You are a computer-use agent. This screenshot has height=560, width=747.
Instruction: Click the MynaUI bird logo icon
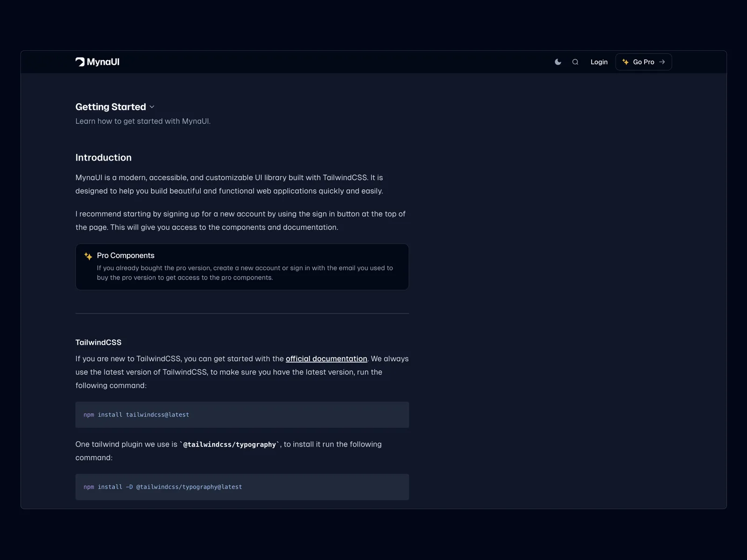[80, 62]
